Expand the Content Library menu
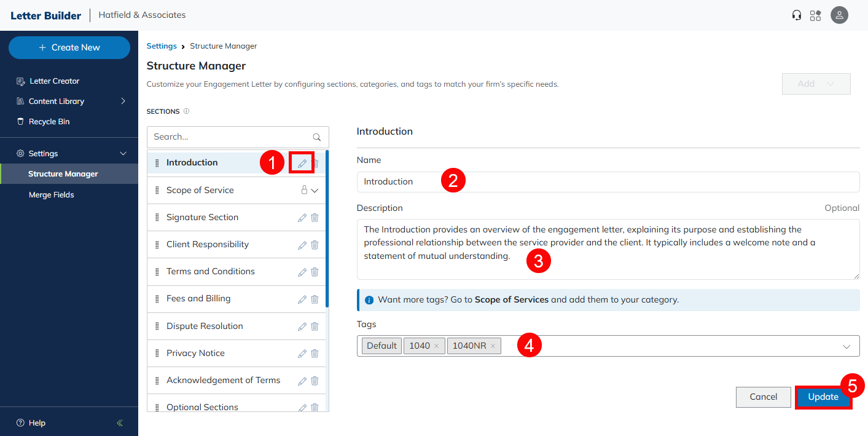Screen dimensions: 868x436 coord(123,101)
